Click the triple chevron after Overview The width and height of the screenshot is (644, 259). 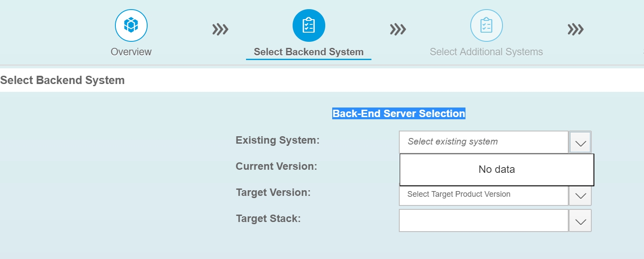(220, 30)
